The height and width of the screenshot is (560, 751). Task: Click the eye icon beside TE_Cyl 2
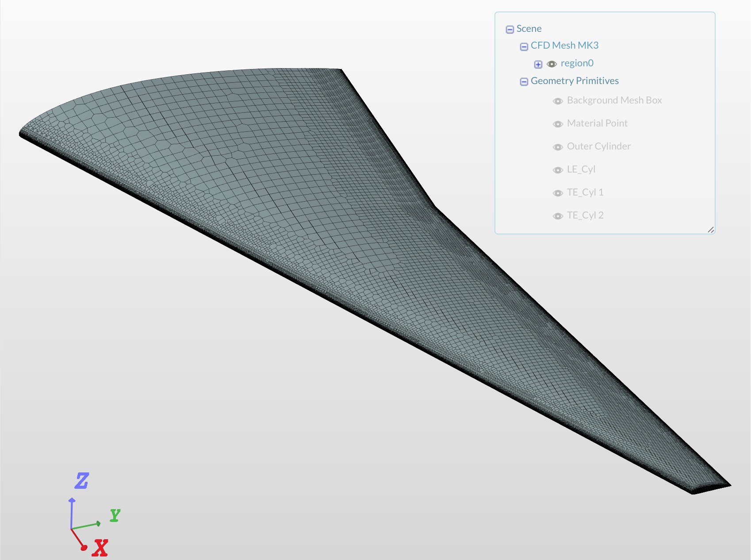557,216
